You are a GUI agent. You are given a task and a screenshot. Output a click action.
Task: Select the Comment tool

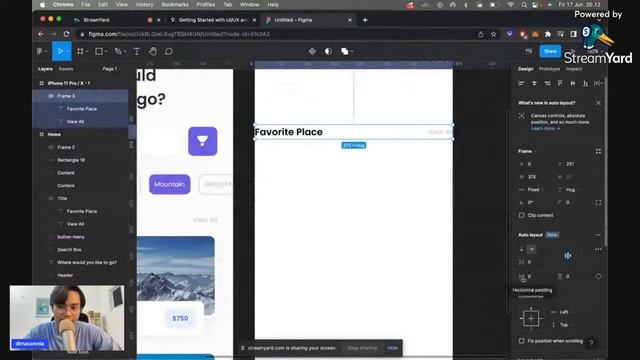click(x=169, y=51)
